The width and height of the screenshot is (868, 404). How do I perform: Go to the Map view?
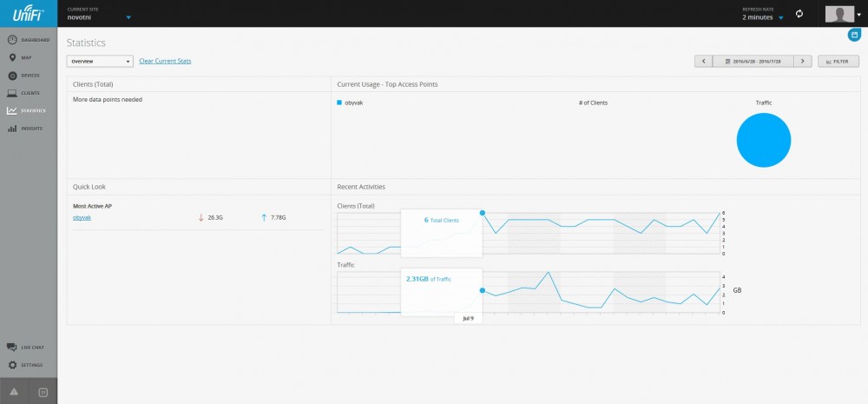point(26,57)
